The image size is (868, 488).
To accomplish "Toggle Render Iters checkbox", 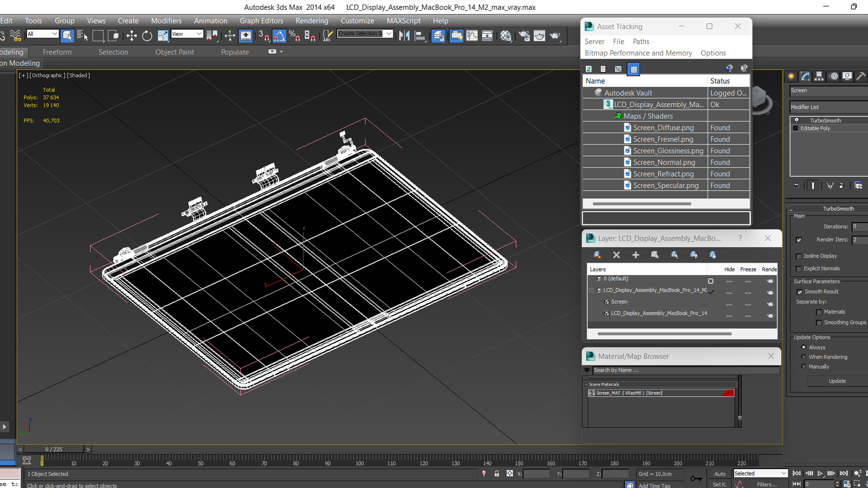I will 799,240.
